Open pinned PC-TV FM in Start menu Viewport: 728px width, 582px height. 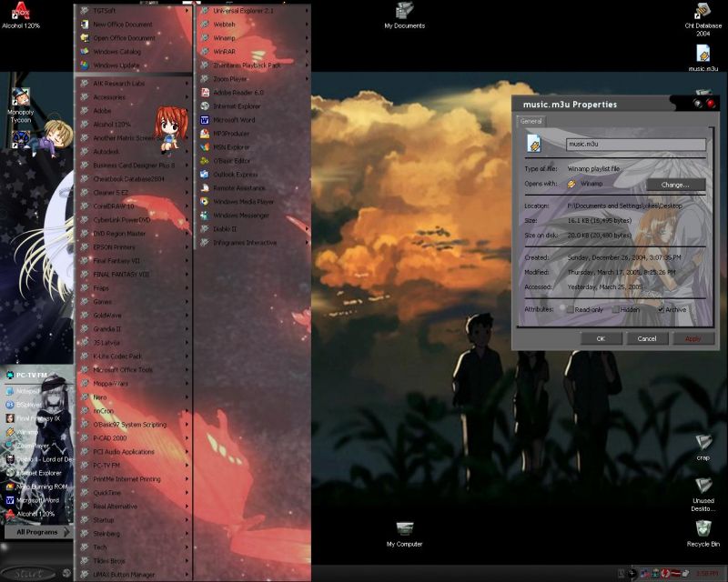(37, 375)
